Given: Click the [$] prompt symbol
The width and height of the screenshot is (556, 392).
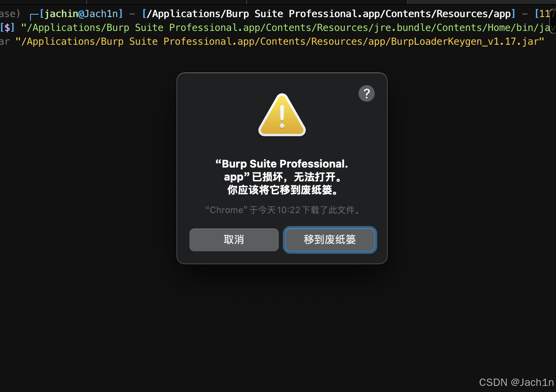Looking at the screenshot, I should click(7, 28).
